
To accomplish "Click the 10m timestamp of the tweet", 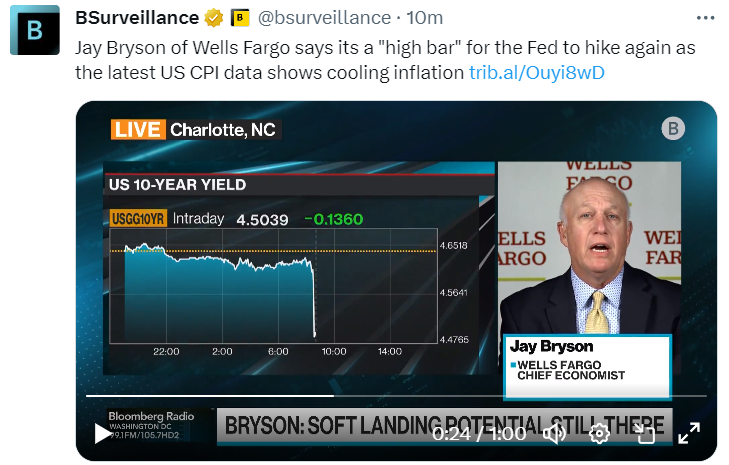I will coord(426,18).
